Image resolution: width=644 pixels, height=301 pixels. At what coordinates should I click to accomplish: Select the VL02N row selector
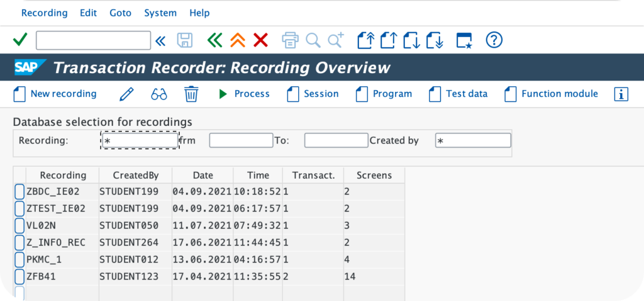(19, 225)
